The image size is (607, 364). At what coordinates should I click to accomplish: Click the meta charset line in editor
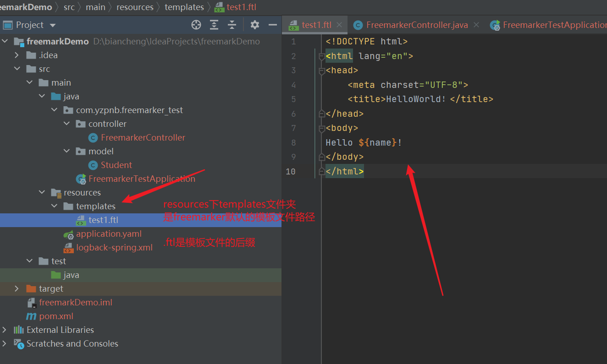point(408,85)
